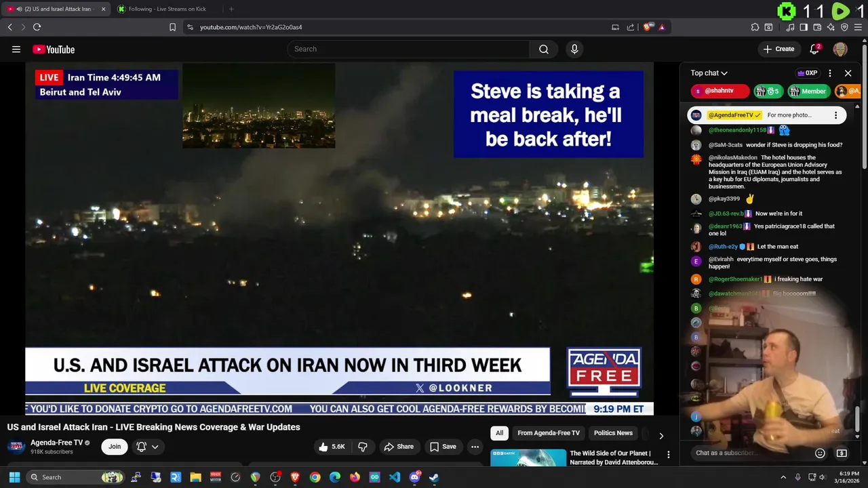The image size is (868, 488).
Task: Open Visual Studio Code from taskbar
Action: [395, 477]
